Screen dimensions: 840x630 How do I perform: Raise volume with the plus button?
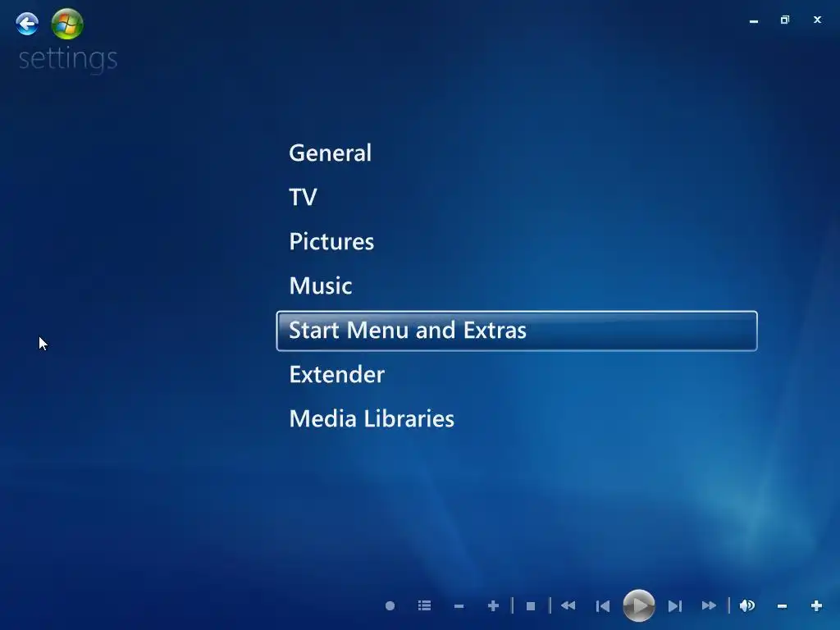(816, 606)
